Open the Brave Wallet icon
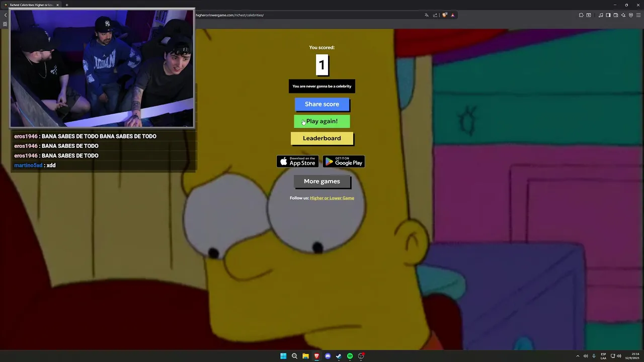This screenshot has height=362, width=644. [x=616, y=15]
